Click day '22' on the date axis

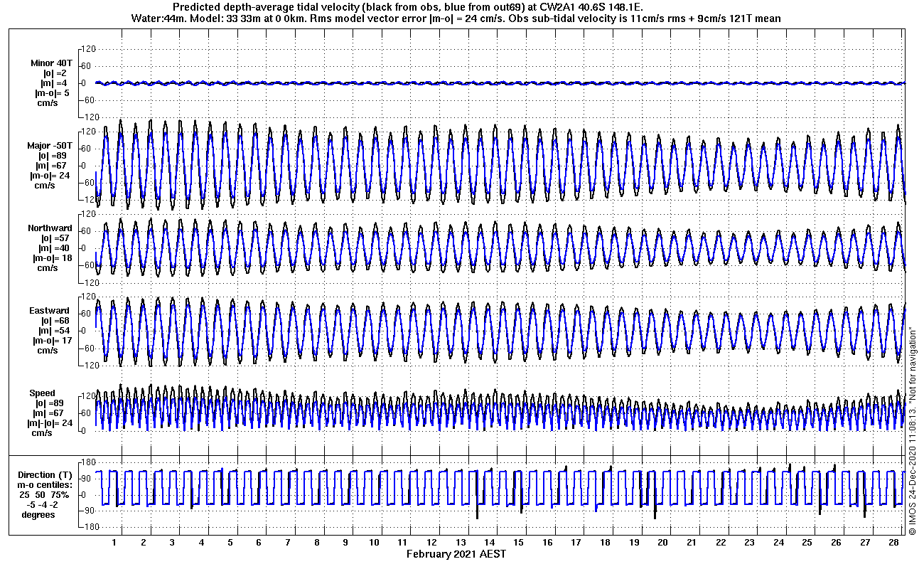(720, 543)
